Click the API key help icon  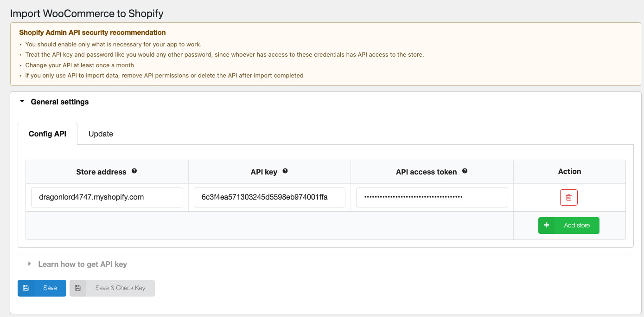[285, 171]
